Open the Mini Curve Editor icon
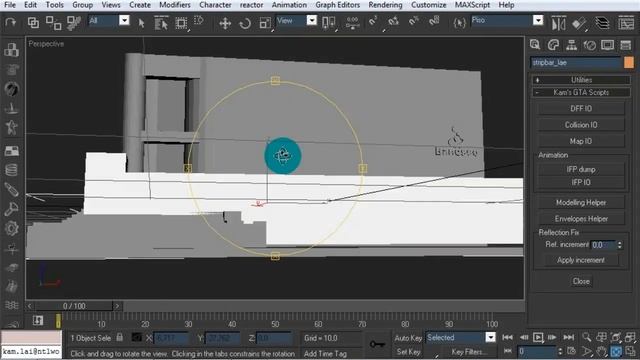 pyautogui.click(x=38, y=320)
